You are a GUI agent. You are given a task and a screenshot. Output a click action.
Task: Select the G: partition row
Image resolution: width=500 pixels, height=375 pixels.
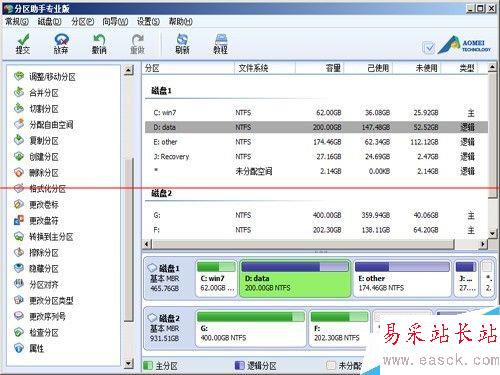coord(316,215)
